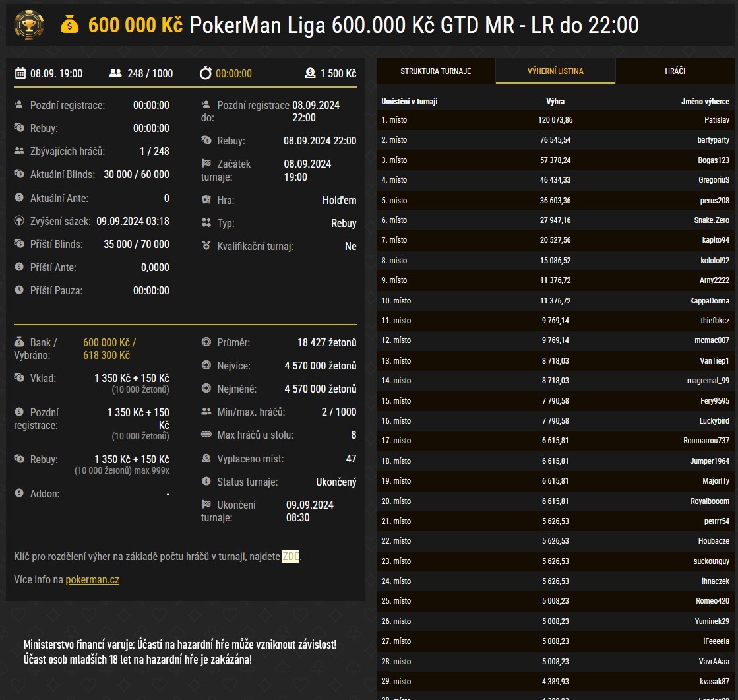738x700 pixels.
Task: Click the gold trophy logo icon
Action: coord(29,25)
